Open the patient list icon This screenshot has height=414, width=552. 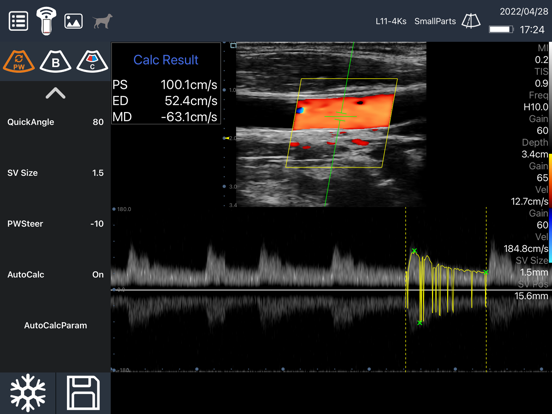(x=18, y=21)
